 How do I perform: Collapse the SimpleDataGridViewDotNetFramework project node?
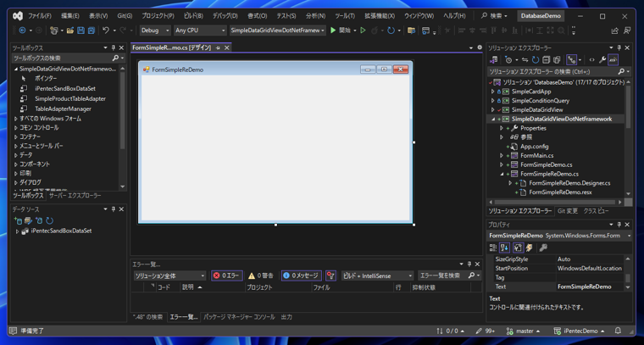tap(493, 120)
